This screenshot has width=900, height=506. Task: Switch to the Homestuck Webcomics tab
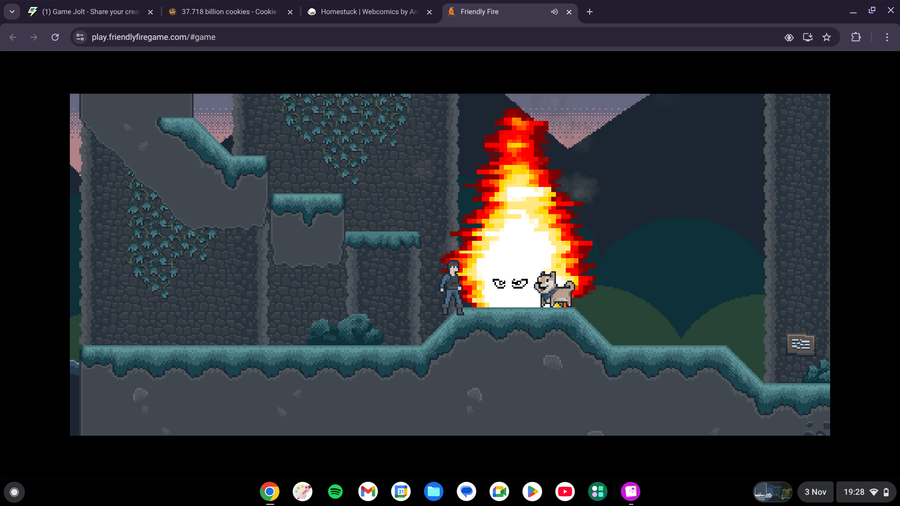coord(370,11)
